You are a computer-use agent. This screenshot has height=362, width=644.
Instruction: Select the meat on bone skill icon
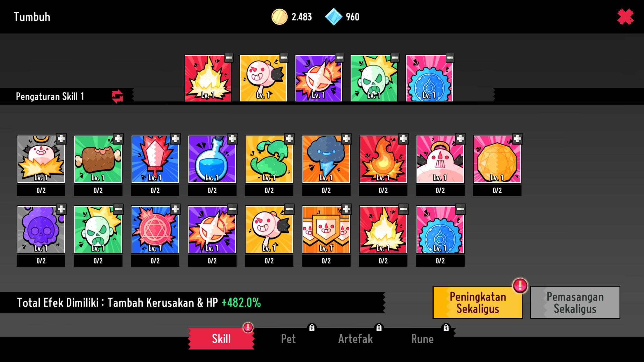tap(98, 159)
